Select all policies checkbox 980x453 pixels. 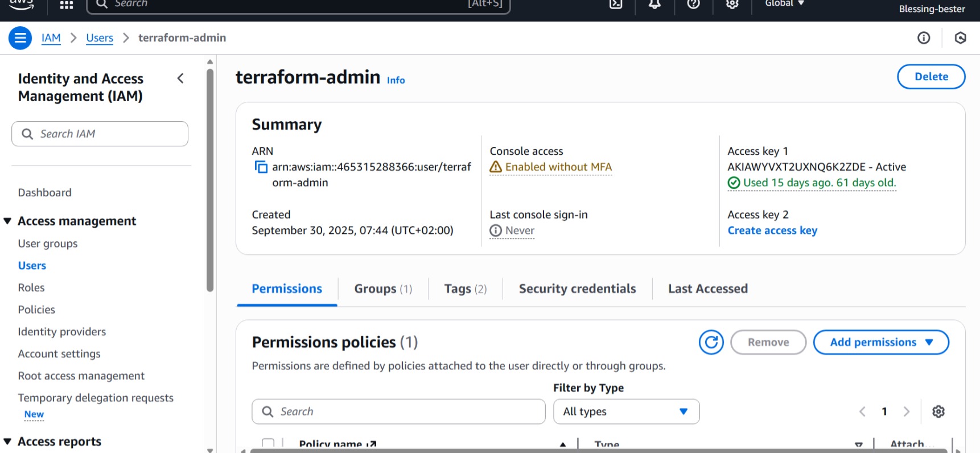click(x=268, y=443)
